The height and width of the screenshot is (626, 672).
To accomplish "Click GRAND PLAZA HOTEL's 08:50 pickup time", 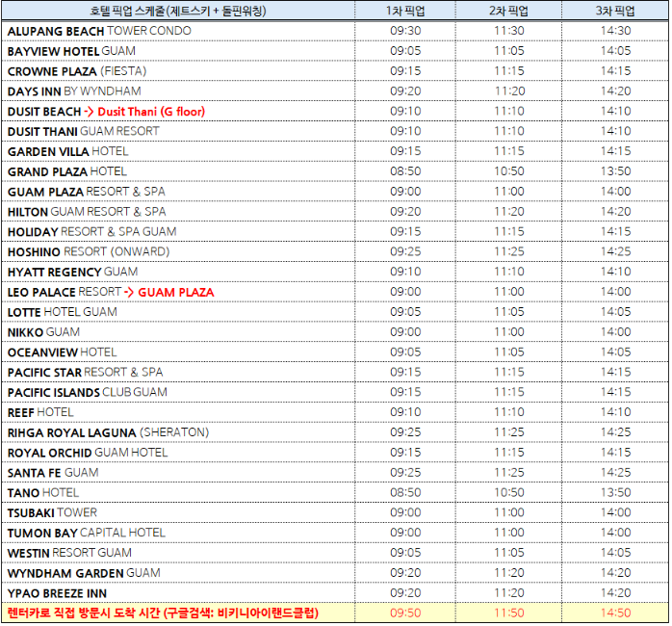I will click(405, 171).
